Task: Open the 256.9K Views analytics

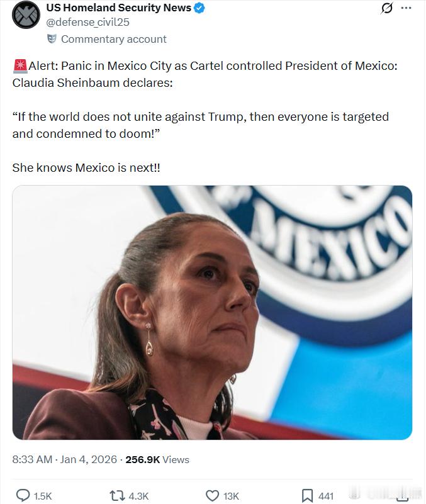Action: [x=157, y=460]
